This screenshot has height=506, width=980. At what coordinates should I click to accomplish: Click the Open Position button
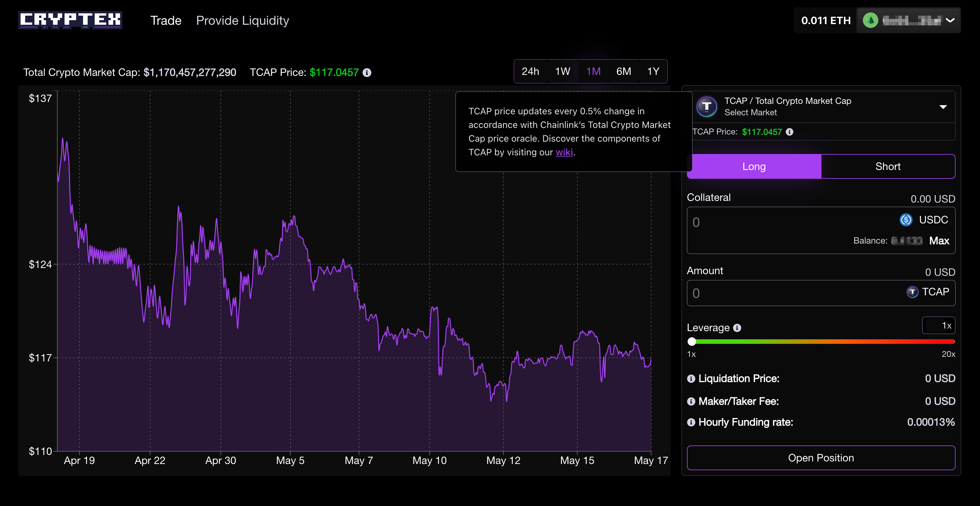pos(821,458)
